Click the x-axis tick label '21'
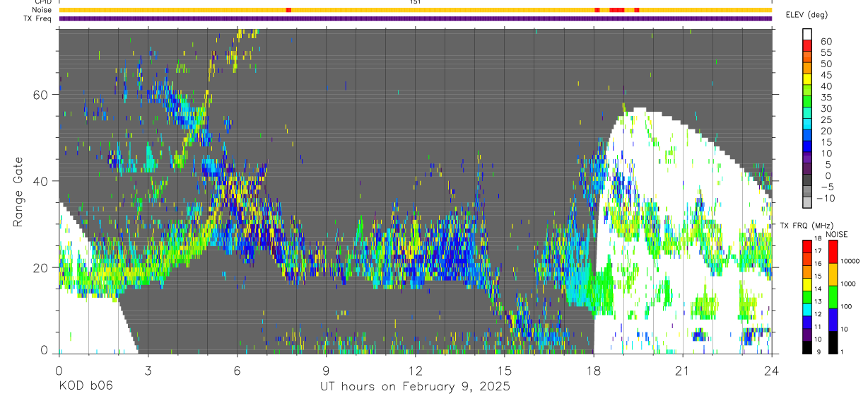This screenshot has height=401, width=868. coord(683,371)
